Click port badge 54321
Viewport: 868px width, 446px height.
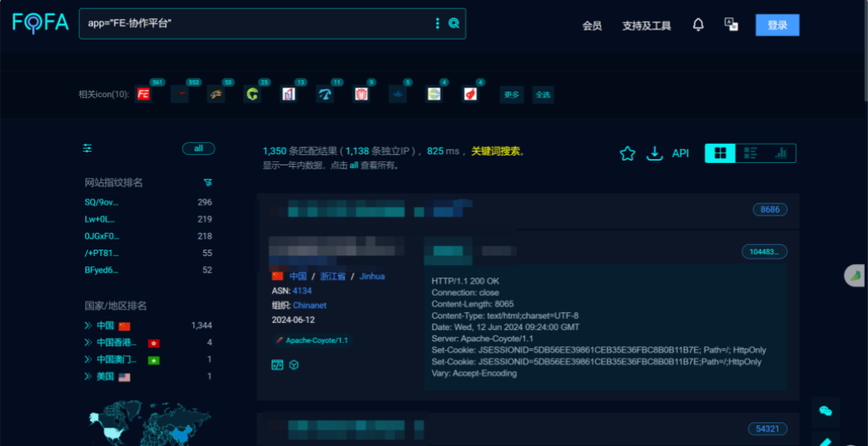pos(767,429)
